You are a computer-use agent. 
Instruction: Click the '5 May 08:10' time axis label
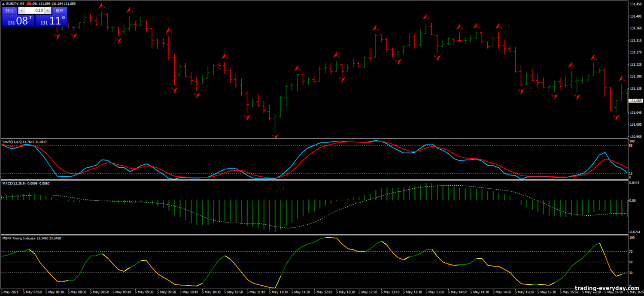pyautogui.click(x=54, y=292)
